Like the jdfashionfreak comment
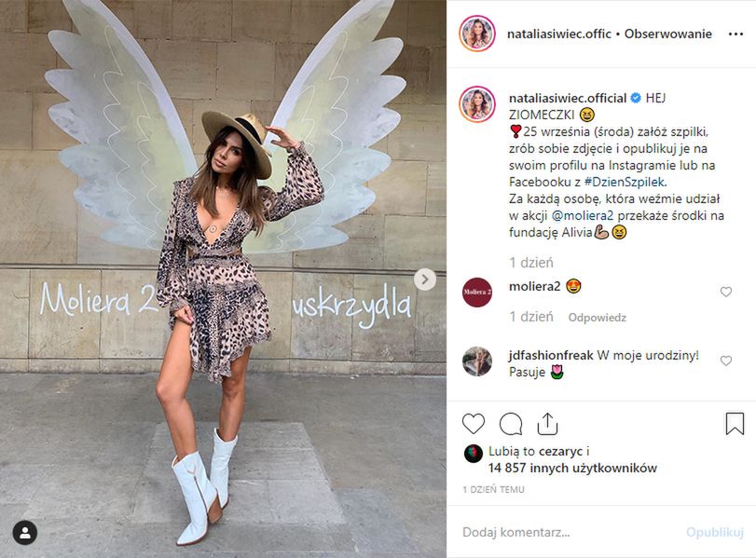Screen dimensions: 756x558 point(725,361)
